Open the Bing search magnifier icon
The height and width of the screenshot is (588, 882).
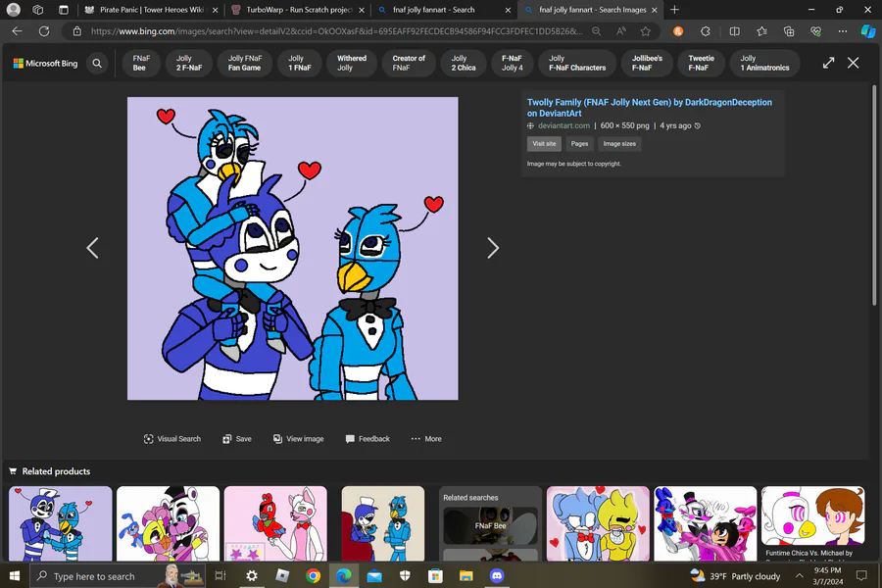tap(97, 63)
